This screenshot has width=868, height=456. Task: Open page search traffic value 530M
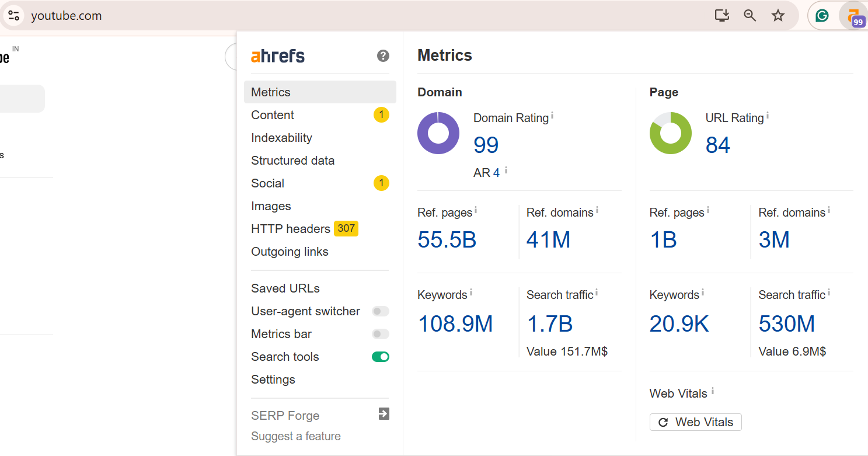coord(787,323)
